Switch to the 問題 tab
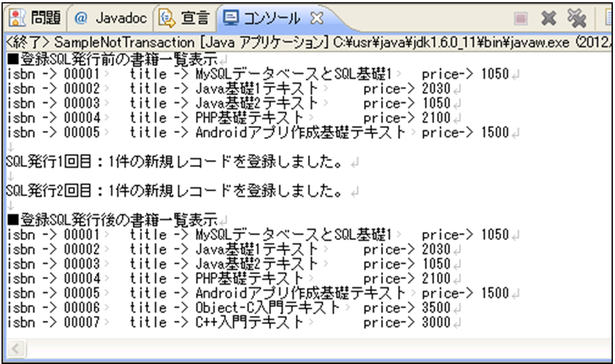615x364 pixels. [40, 17]
